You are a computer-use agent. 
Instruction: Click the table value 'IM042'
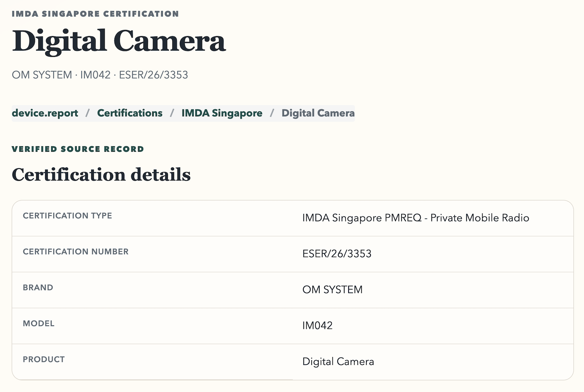pyautogui.click(x=318, y=325)
